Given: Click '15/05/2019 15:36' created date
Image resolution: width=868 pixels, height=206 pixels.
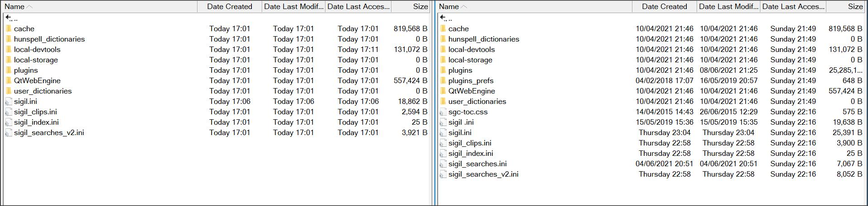Looking at the screenshot, I should 665,122.
